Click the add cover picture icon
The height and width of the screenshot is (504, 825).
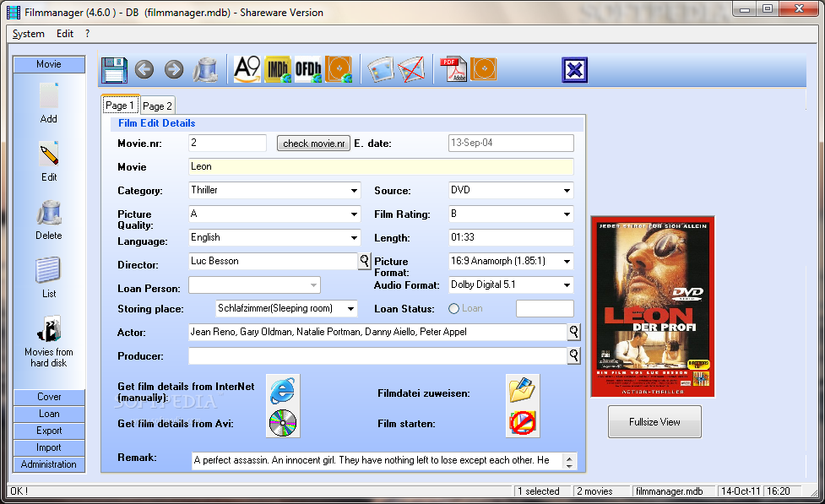pyautogui.click(x=380, y=69)
